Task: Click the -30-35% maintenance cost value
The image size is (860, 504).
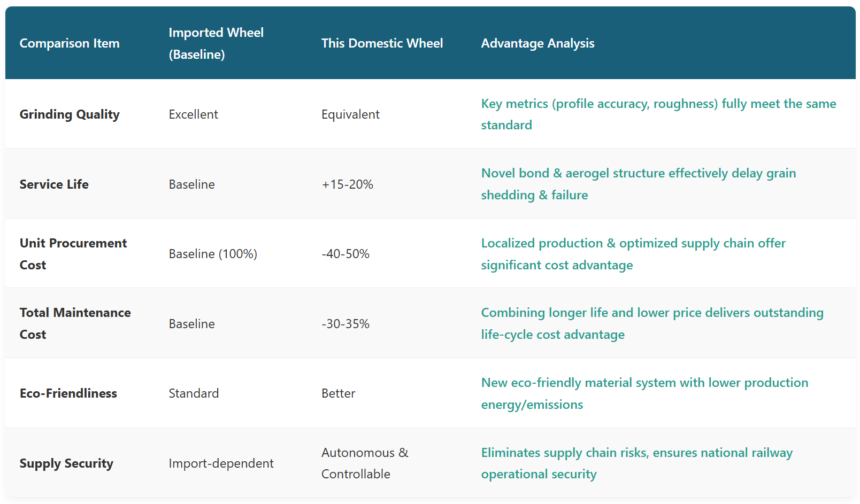Action: 345,324
